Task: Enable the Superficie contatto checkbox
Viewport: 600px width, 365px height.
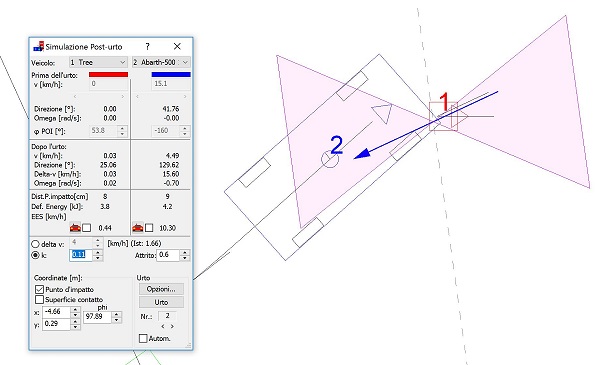Action: 39,299
